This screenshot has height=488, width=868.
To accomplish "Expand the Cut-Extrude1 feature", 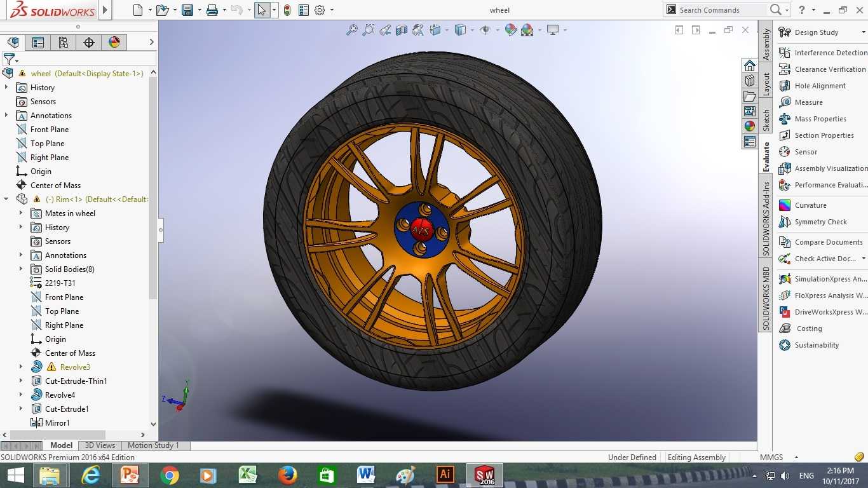I will click(x=21, y=409).
